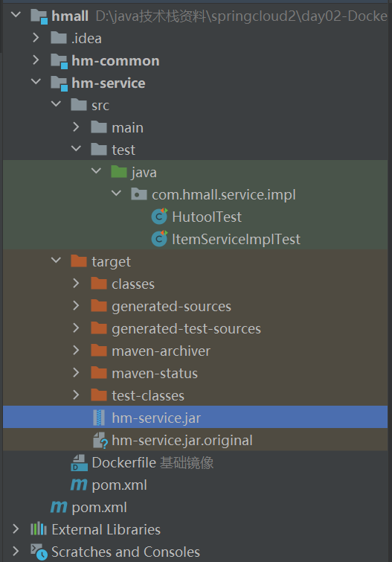Click the HutoolTest class icon
Image resolution: width=392 pixels, height=562 pixels.
(x=159, y=217)
